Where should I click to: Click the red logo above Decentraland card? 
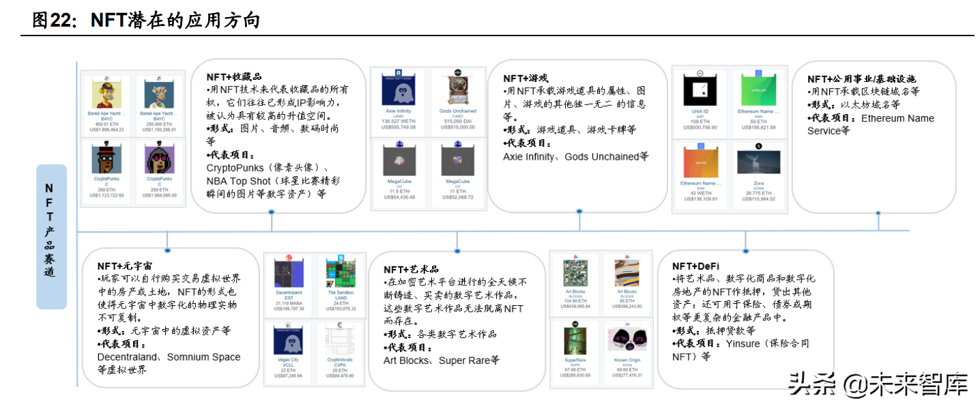coord(289,258)
